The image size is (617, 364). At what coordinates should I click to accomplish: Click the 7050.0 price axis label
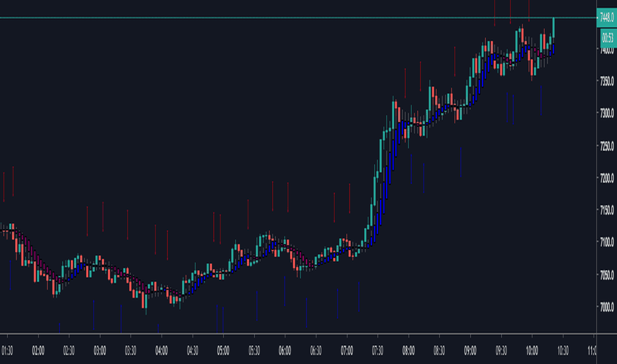point(607,274)
